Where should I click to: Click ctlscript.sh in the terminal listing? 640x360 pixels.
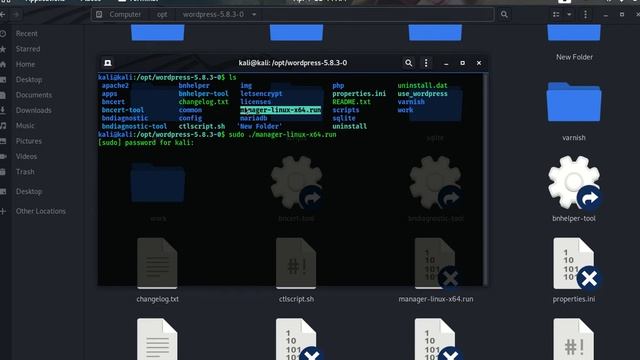(x=202, y=126)
